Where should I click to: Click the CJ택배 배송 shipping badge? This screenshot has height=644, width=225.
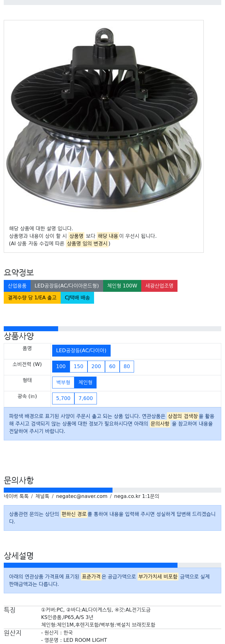77,298
